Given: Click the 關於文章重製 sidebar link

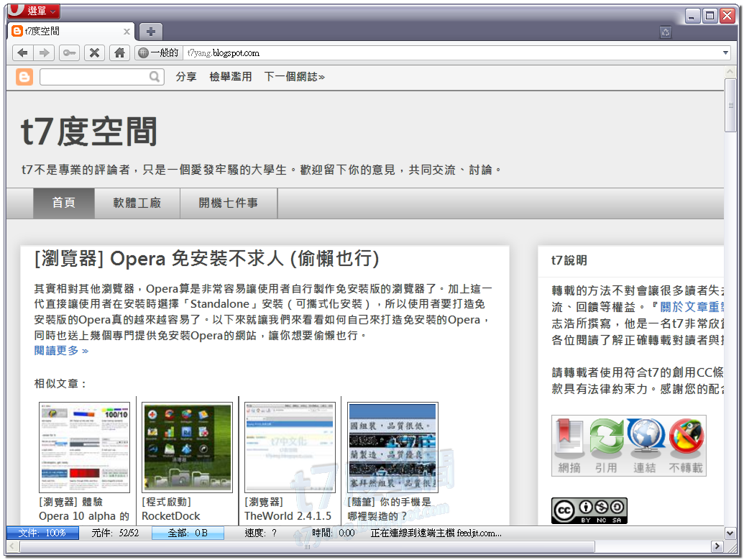Looking at the screenshot, I should 692,307.
